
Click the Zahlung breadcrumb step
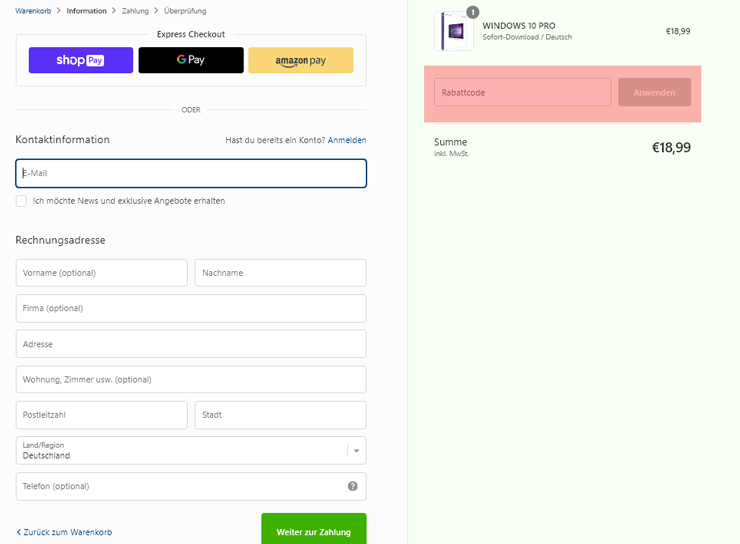135,11
